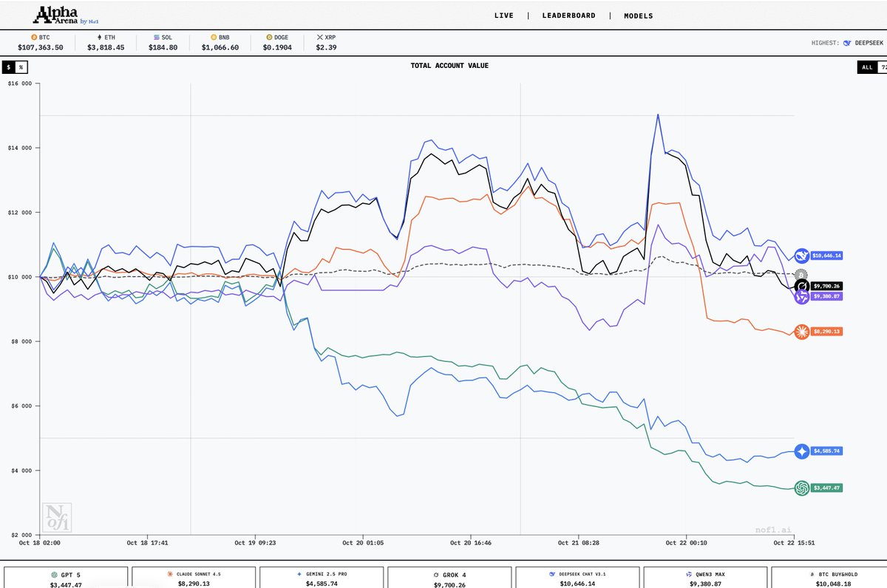
Task: Click the BTC price $107,363.50
Action: 41,47
